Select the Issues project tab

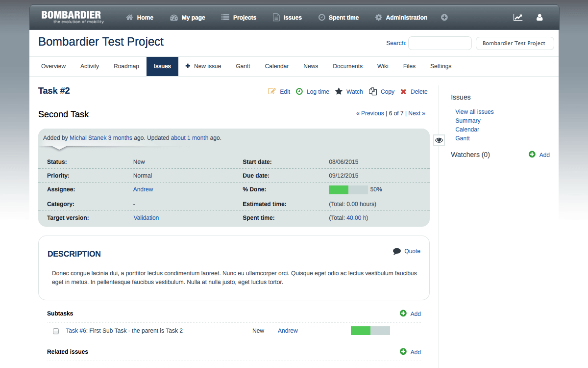(x=162, y=66)
